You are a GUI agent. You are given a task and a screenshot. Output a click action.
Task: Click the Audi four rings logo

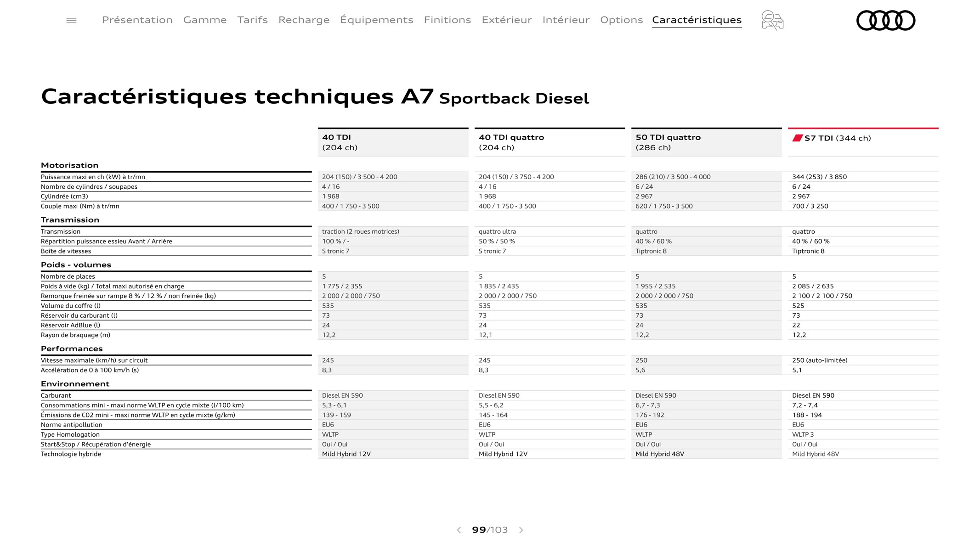point(886,20)
